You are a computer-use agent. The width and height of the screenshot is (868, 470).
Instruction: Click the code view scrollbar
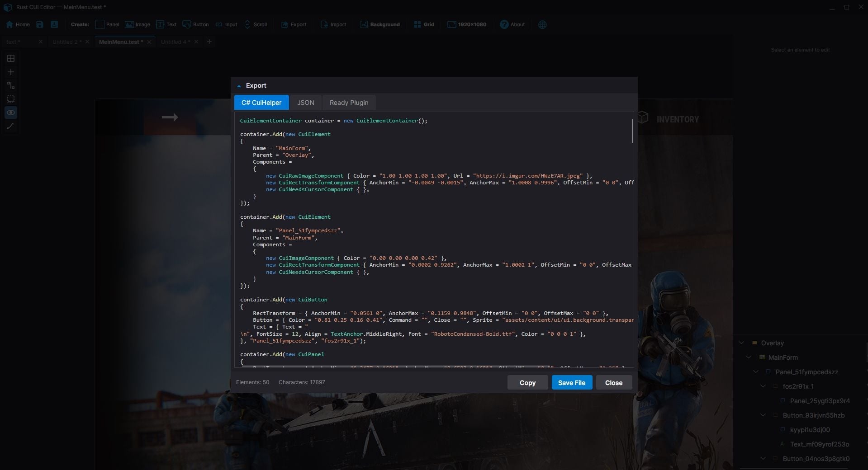pos(632,131)
